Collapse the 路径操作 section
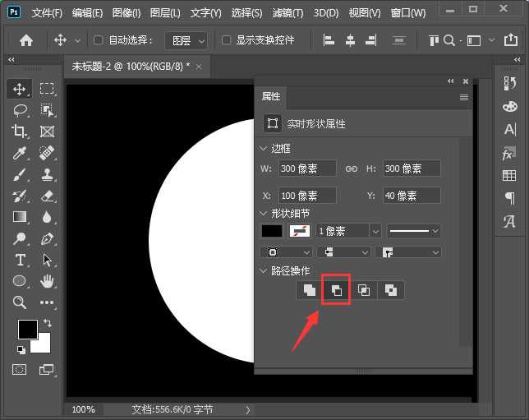 pyautogui.click(x=264, y=270)
